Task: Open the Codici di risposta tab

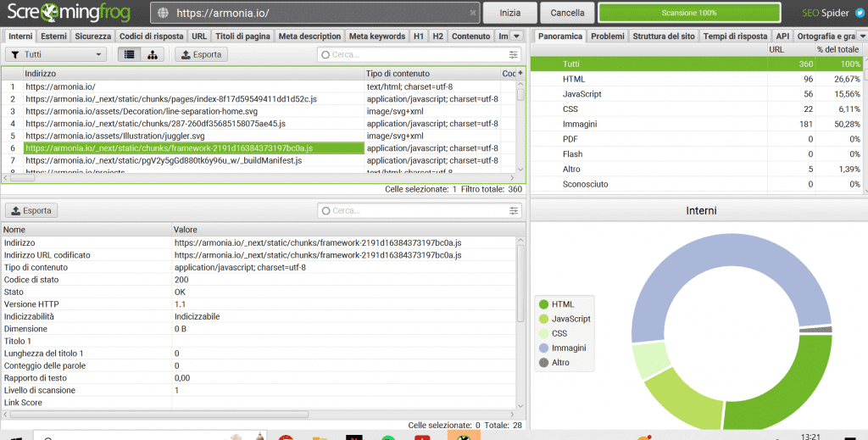Action: [150, 36]
